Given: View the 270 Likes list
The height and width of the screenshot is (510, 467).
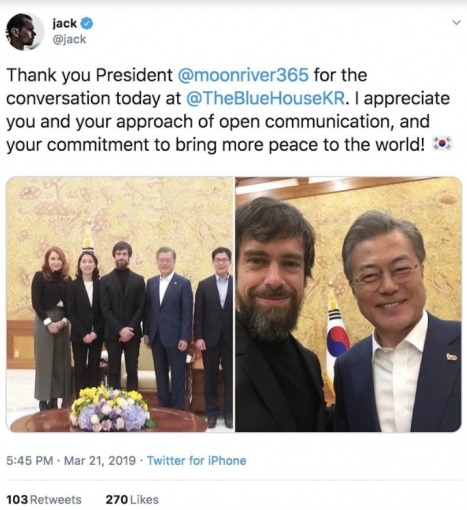Looking at the screenshot, I should [x=132, y=499].
